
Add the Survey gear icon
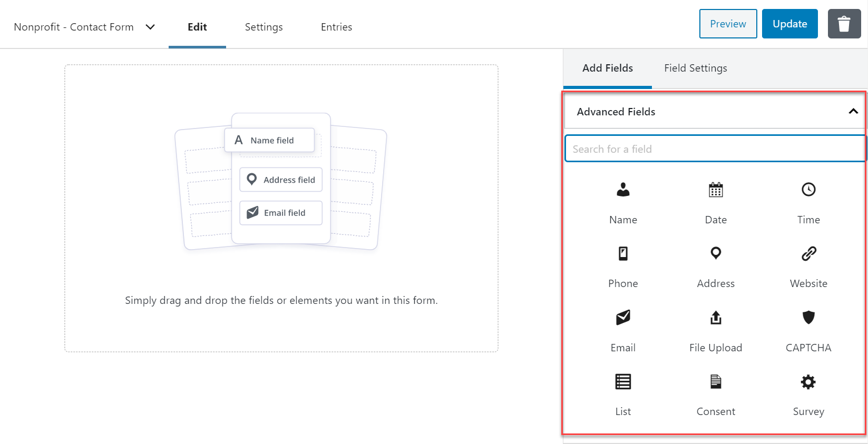[808, 382]
